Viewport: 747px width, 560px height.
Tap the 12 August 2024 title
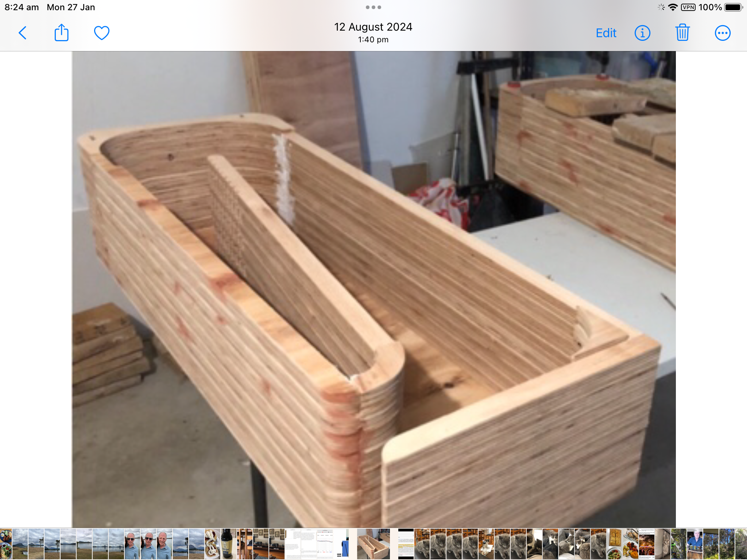[x=373, y=27]
